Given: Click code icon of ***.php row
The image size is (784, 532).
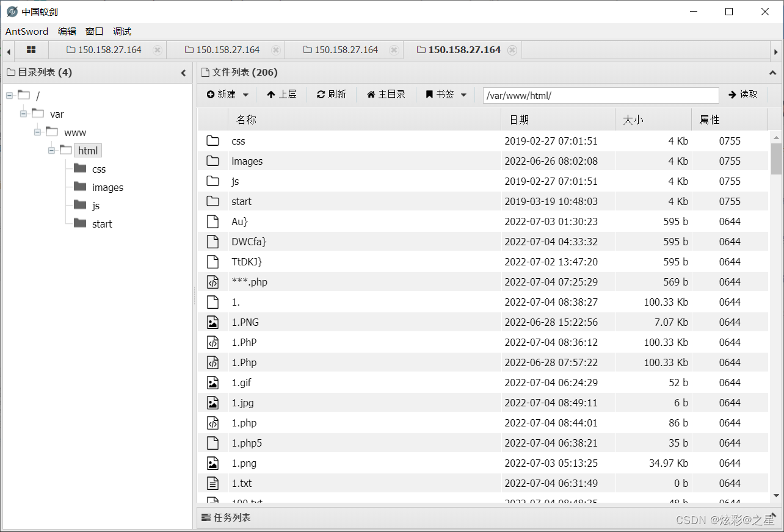Looking at the screenshot, I should point(212,282).
